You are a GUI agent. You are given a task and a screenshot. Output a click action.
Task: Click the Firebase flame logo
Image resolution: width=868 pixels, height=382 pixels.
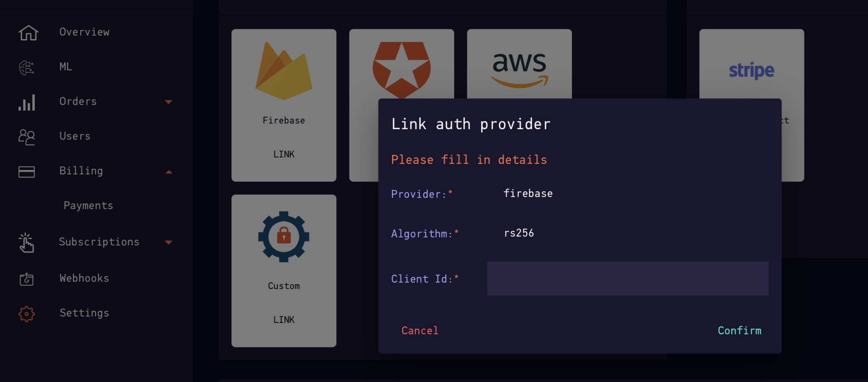tap(284, 71)
